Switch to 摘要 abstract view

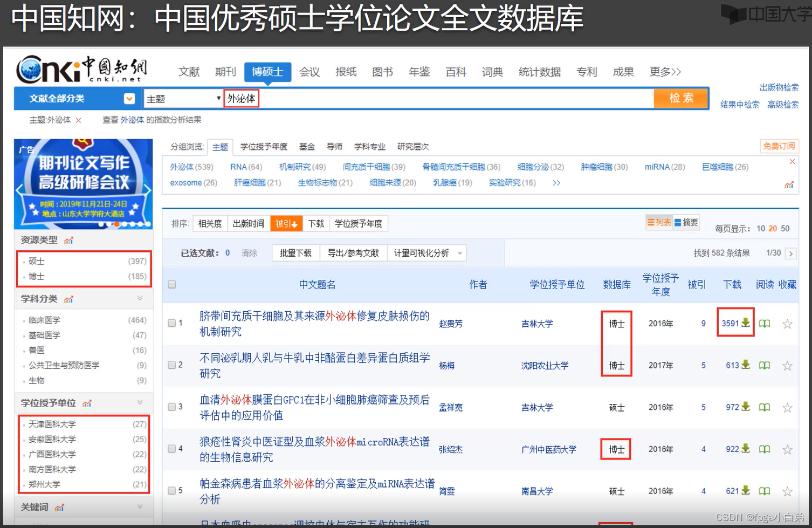686,222
